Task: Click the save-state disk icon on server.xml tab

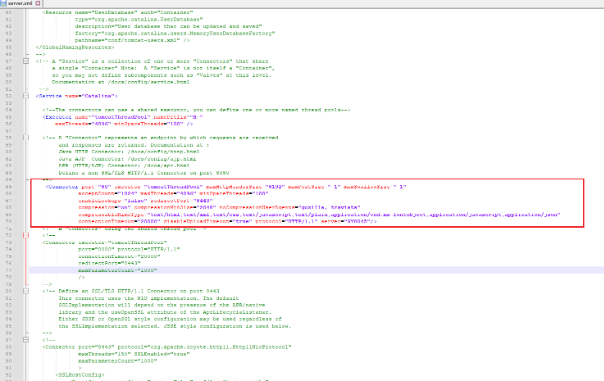Action: [3, 3]
